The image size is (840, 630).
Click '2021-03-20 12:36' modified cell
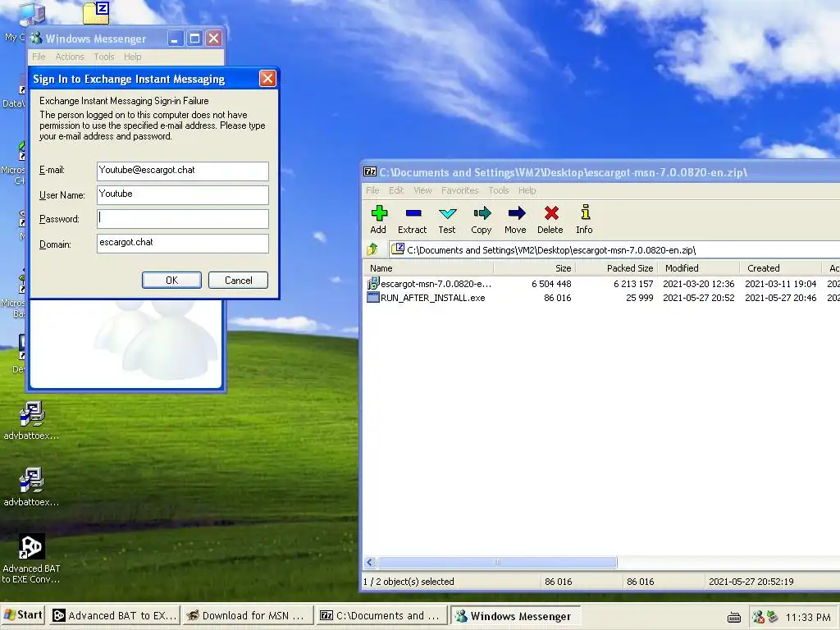coord(699,284)
